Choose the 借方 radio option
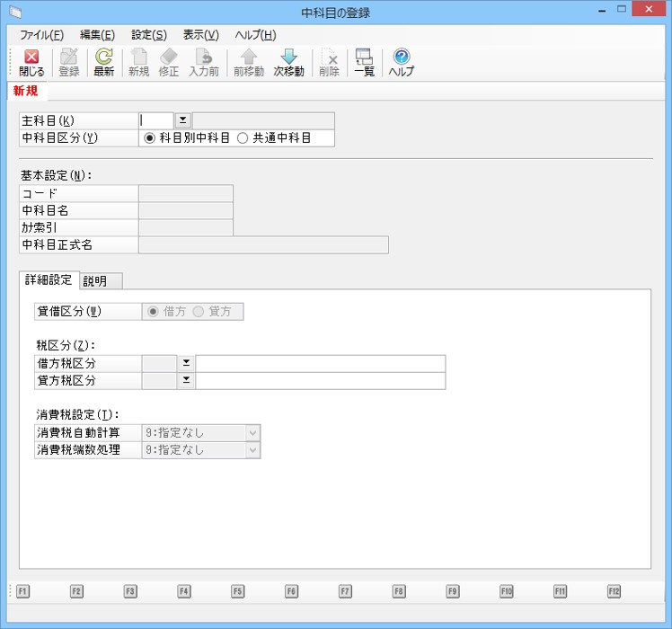Viewport: 672px width, 629px height. coord(153,312)
